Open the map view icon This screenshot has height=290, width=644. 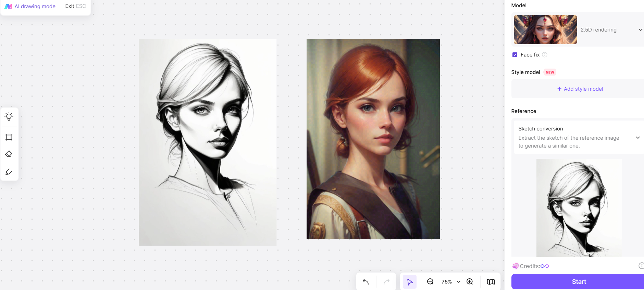(x=491, y=282)
